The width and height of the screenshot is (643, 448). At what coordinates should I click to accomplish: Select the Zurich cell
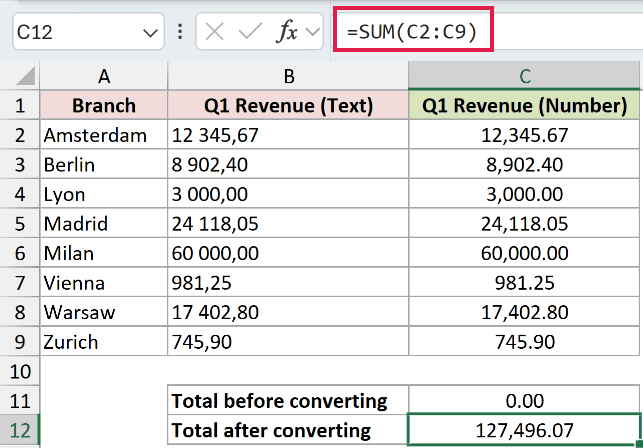104,342
